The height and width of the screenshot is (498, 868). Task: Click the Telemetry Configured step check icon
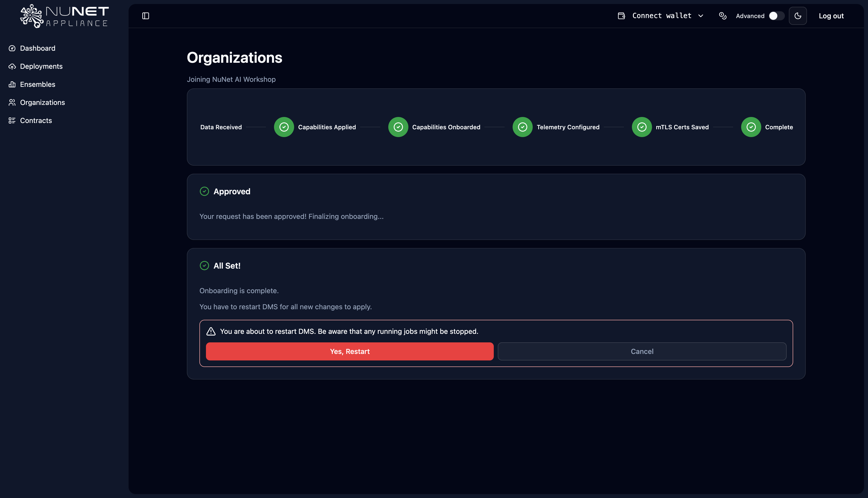tap(522, 127)
